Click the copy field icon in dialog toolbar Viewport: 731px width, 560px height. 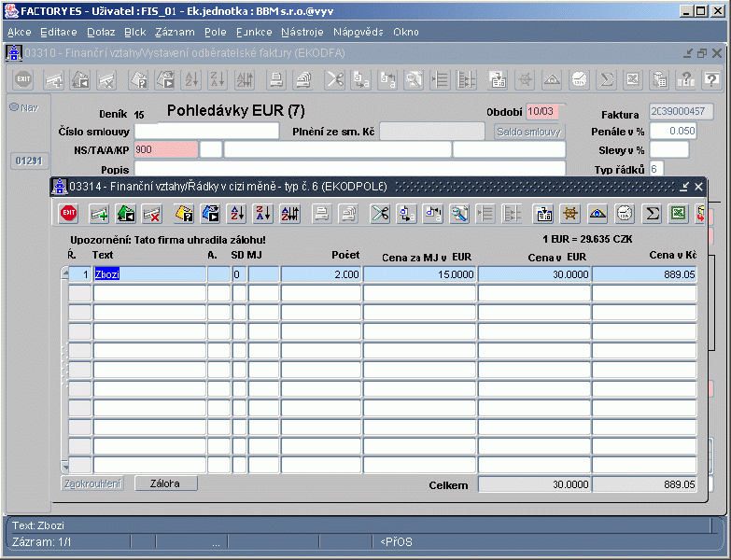click(x=406, y=214)
